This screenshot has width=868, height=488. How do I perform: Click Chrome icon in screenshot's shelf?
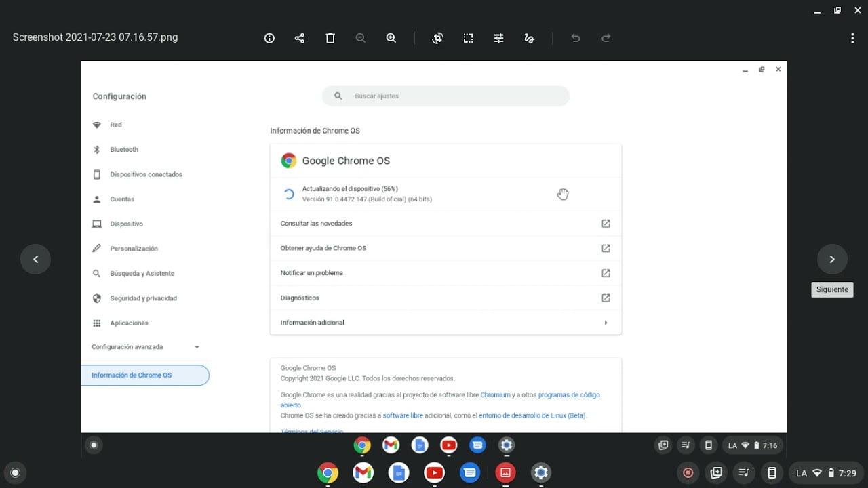click(x=362, y=445)
